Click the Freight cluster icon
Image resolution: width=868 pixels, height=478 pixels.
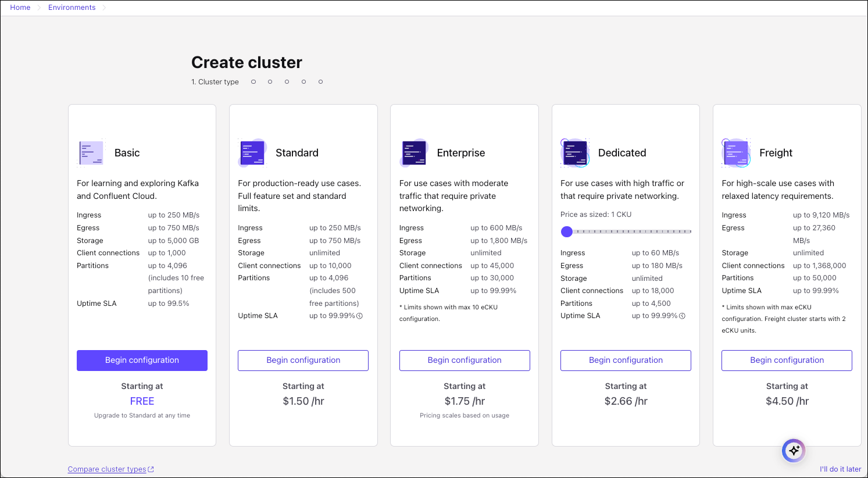[x=736, y=153]
